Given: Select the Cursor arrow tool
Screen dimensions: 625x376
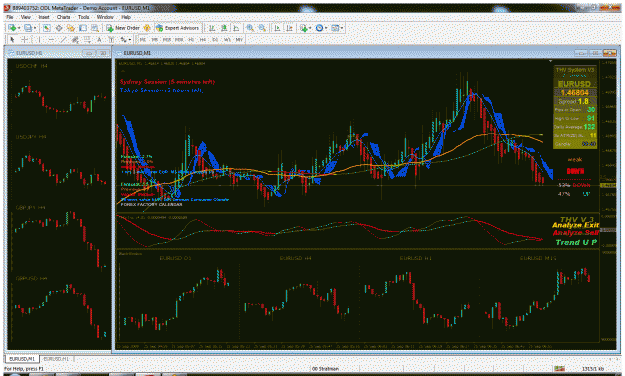Looking at the screenshot, I should 12,39.
